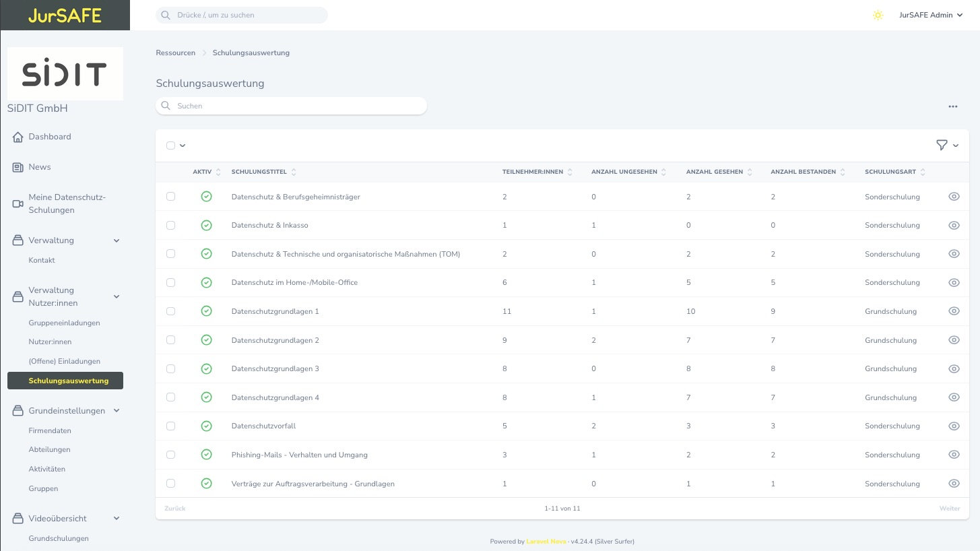Select the Datenschutzvorfall row checkbox
Viewport: 980px width, 551px height.
(x=170, y=426)
